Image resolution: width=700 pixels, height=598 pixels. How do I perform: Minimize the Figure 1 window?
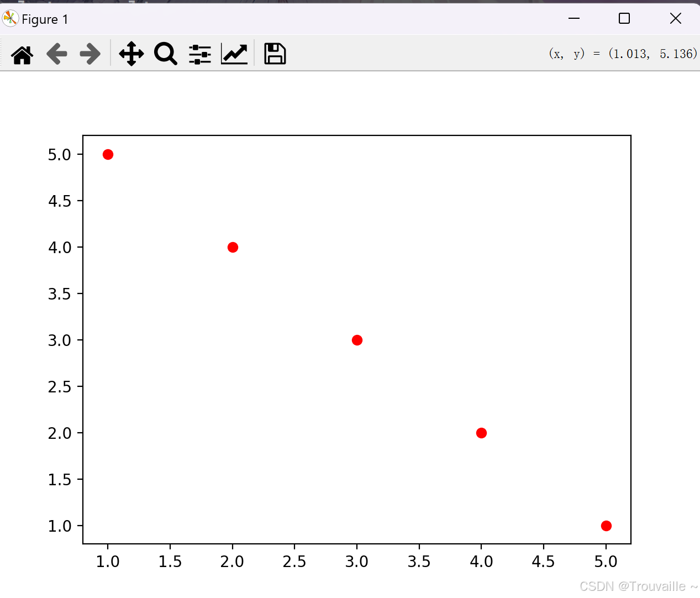click(x=574, y=18)
